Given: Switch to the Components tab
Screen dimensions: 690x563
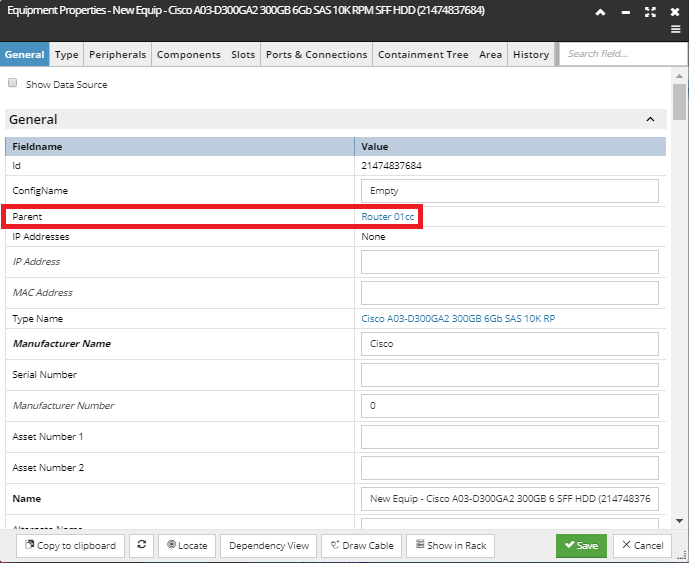Looking at the screenshot, I should (x=189, y=55).
